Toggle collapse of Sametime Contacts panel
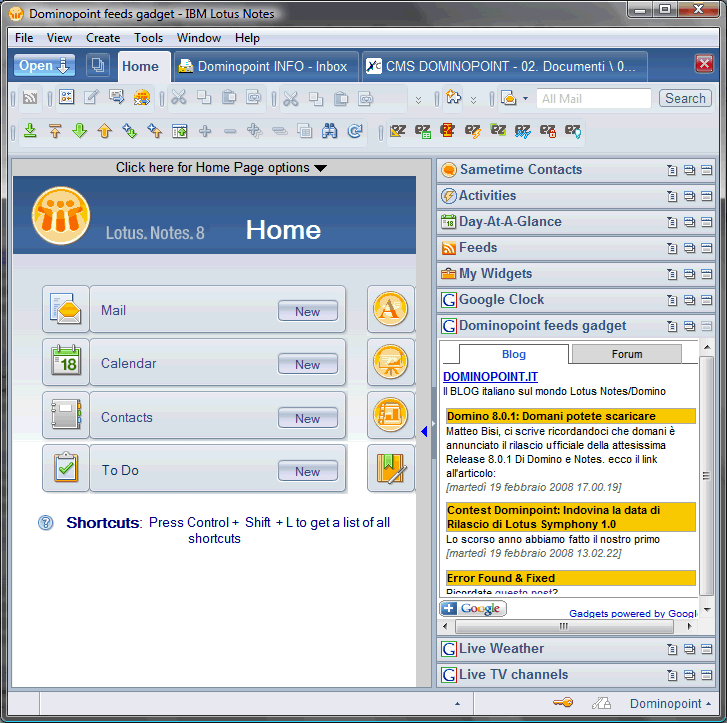This screenshot has width=727, height=723. 706,170
